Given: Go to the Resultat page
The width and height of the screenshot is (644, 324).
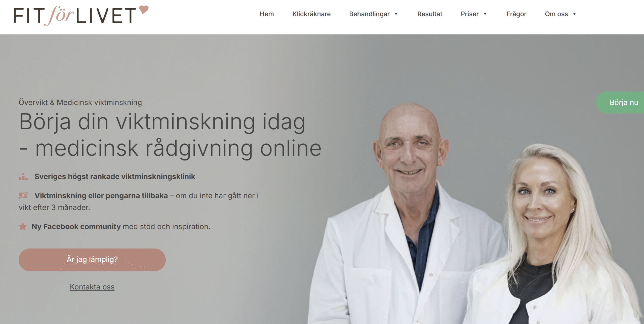Looking at the screenshot, I should pyautogui.click(x=430, y=14).
